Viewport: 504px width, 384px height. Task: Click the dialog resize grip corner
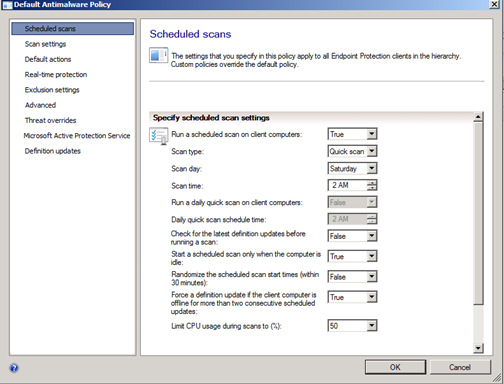click(497, 378)
